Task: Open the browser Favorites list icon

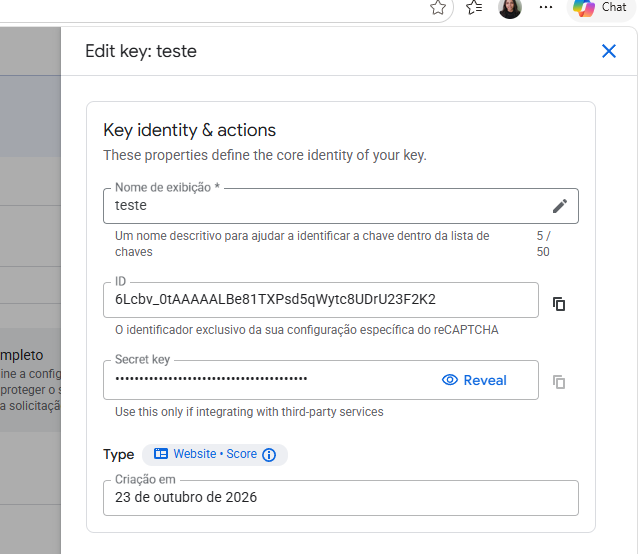Action: [474, 7]
